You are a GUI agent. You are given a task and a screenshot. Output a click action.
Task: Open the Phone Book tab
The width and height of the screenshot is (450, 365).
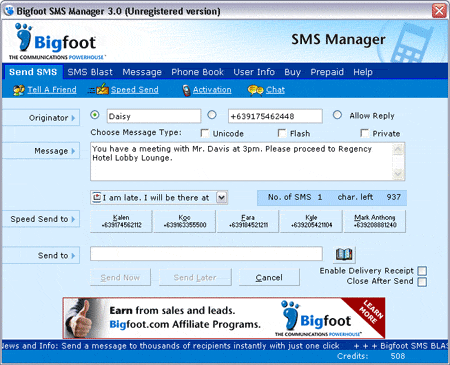click(x=197, y=72)
